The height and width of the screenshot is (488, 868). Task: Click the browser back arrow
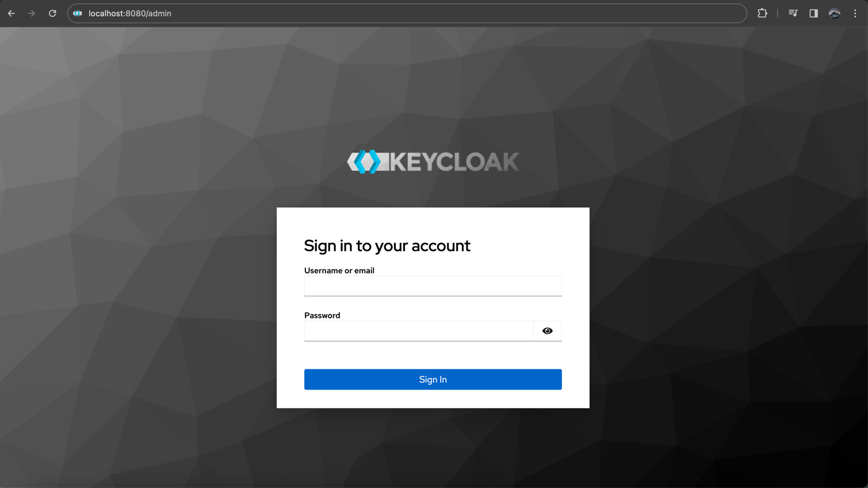click(12, 13)
